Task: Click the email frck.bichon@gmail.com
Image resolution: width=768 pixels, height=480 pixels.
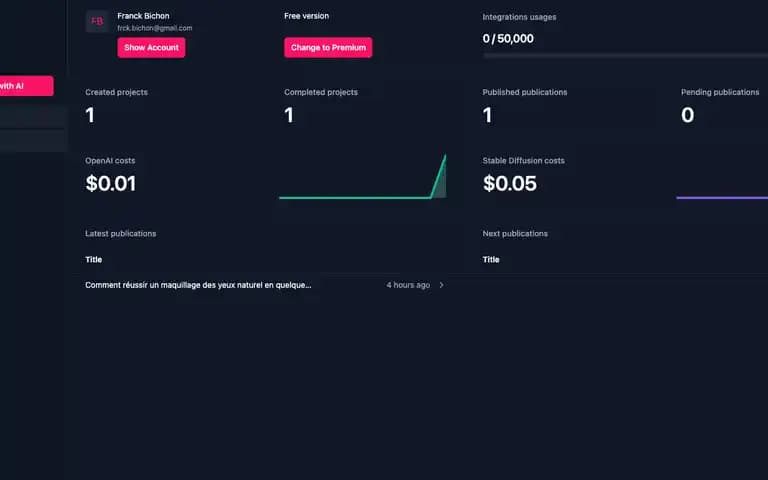Action: point(155,28)
